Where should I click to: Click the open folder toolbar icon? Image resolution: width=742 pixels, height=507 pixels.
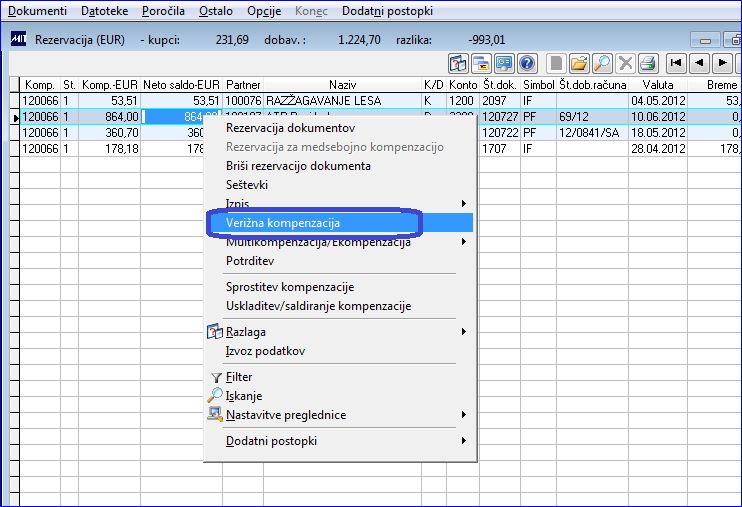point(579,63)
